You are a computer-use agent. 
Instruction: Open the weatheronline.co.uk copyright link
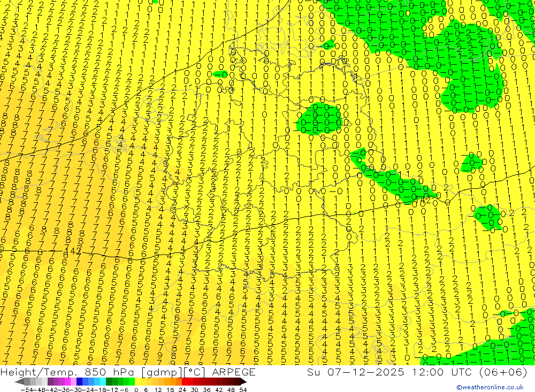point(490,387)
